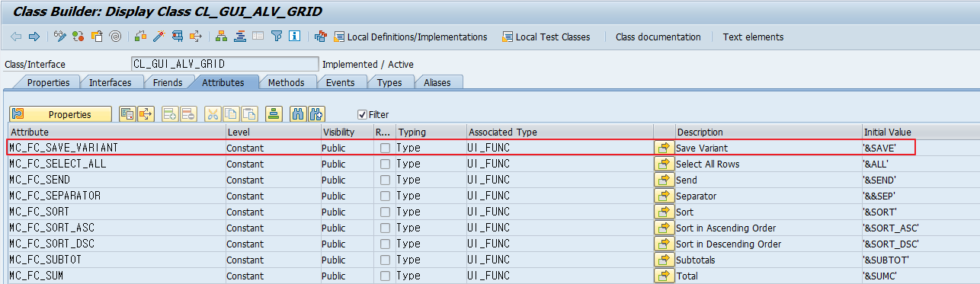Click the yellow Properties button
Viewport: 980px width, 284px height.
tap(60, 114)
